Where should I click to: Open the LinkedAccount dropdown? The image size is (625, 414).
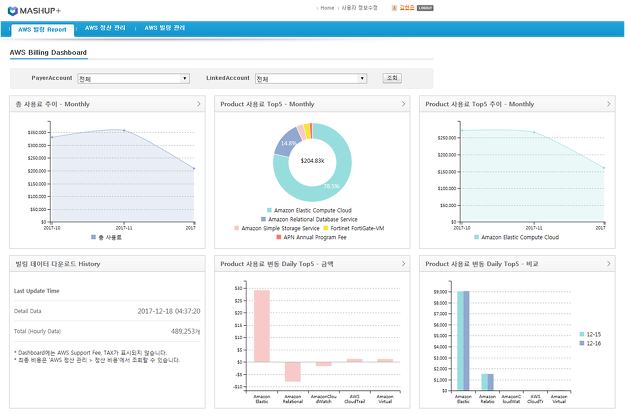pyautogui.click(x=311, y=78)
